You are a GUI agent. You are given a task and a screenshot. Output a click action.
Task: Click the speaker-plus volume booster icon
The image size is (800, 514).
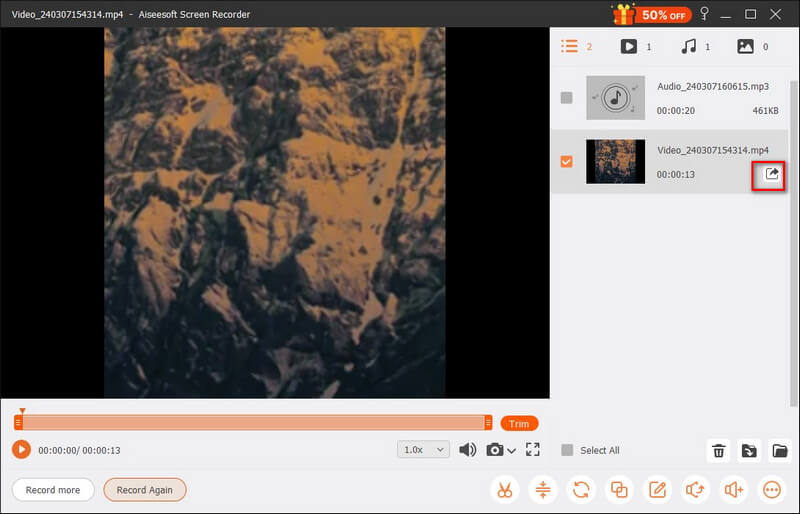[734, 490]
